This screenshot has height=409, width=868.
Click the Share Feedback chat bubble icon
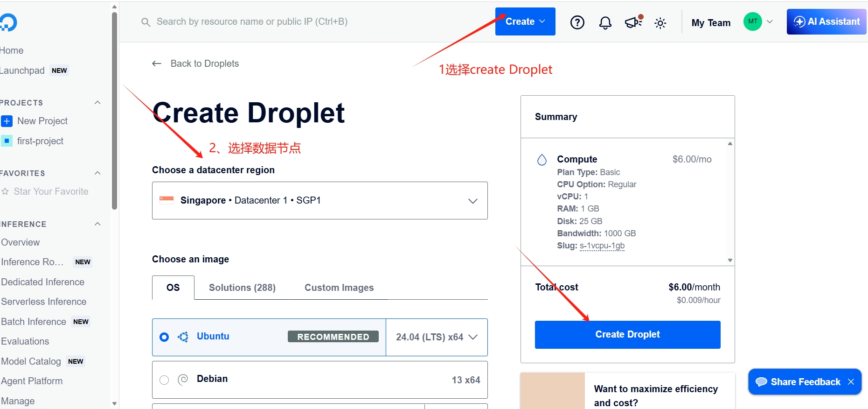click(x=761, y=382)
